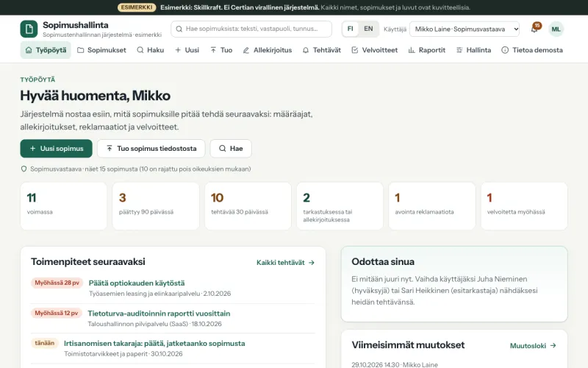Open the ML user avatar
Screen dimensions: 588x368
[556, 29]
